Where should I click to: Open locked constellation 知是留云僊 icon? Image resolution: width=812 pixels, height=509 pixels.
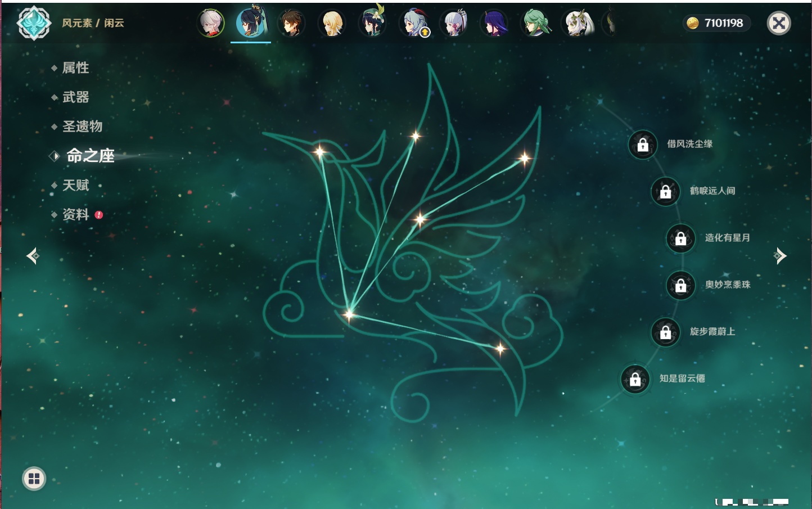635,379
